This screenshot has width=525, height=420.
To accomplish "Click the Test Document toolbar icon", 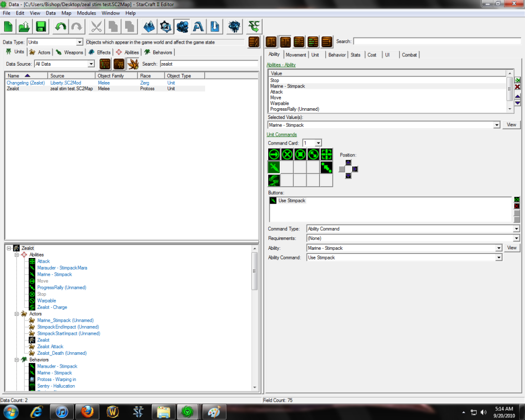I will [x=254, y=27].
